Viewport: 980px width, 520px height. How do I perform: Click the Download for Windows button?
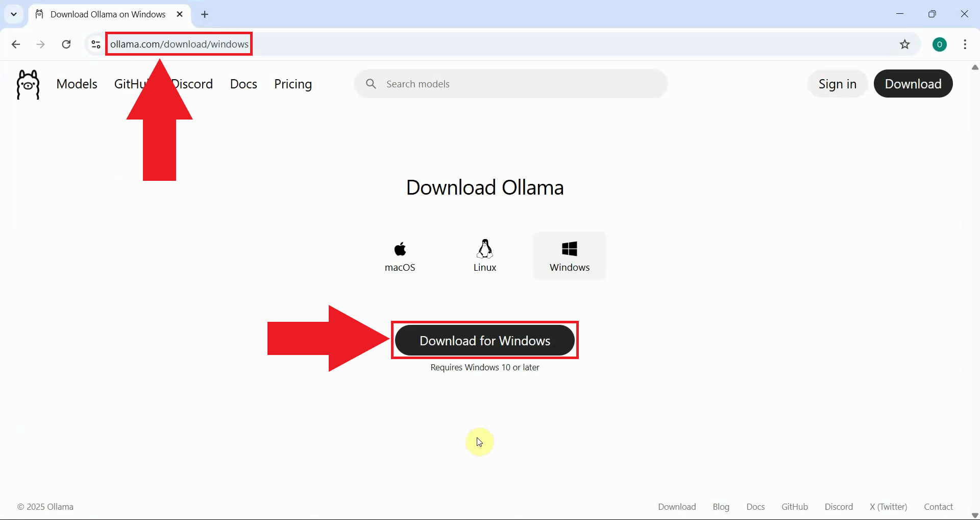click(x=484, y=340)
